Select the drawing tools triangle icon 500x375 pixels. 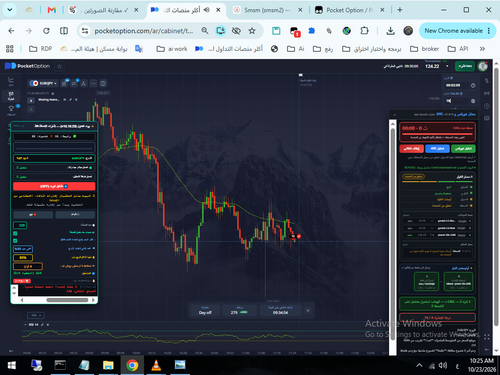click(84, 83)
